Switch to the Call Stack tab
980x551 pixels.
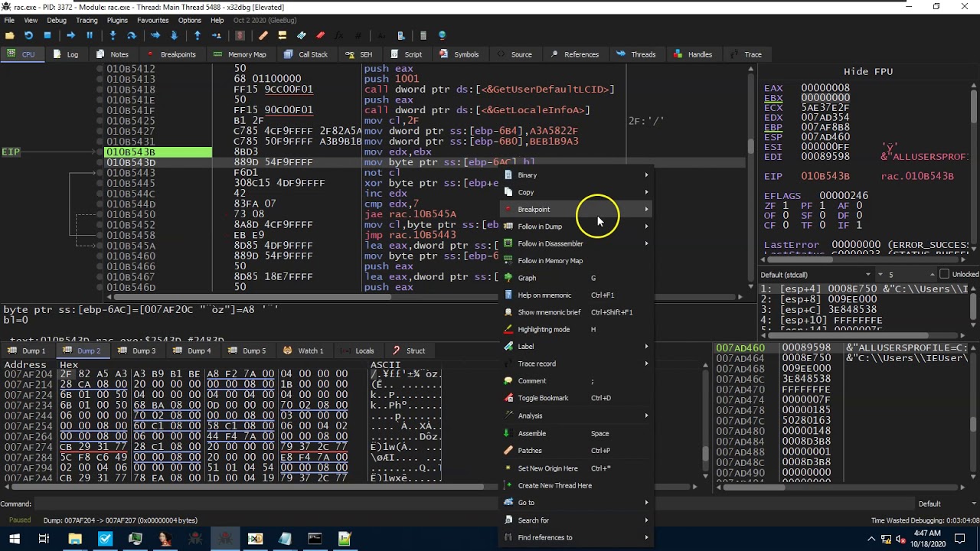pos(305,54)
